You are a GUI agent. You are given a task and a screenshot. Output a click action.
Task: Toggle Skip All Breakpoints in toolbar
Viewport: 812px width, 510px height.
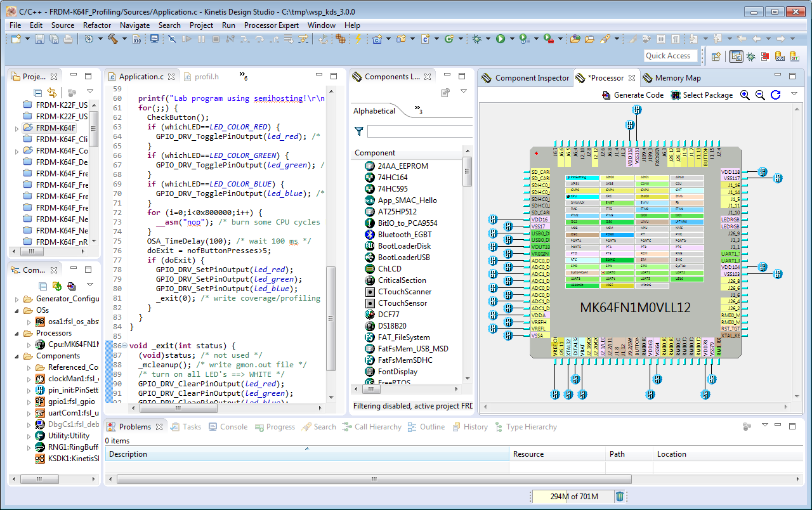(172, 39)
